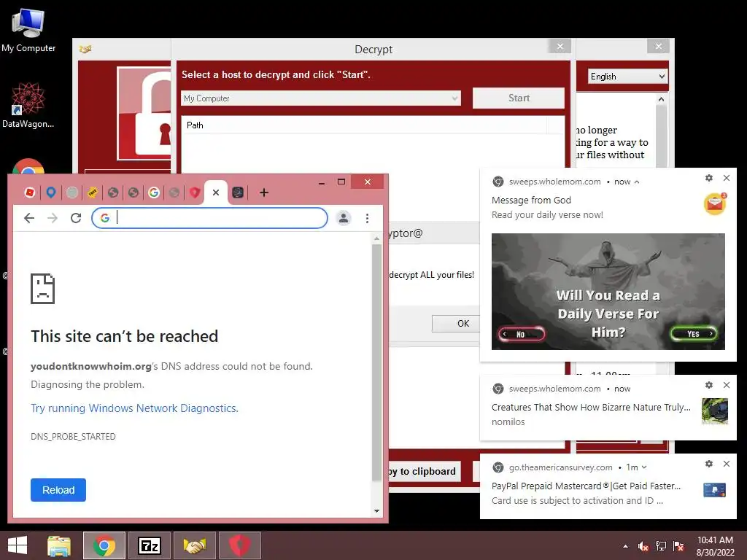747x560 pixels.
Task: Click the blue Reload button
Action: 58,490
